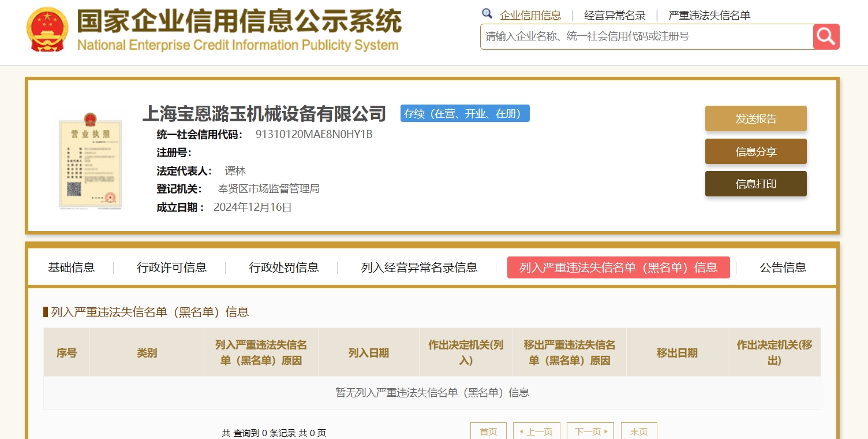868x439 pixels.
Task: Switch to the 列入经营异常名录信息 tab
Action: [420, 267]
